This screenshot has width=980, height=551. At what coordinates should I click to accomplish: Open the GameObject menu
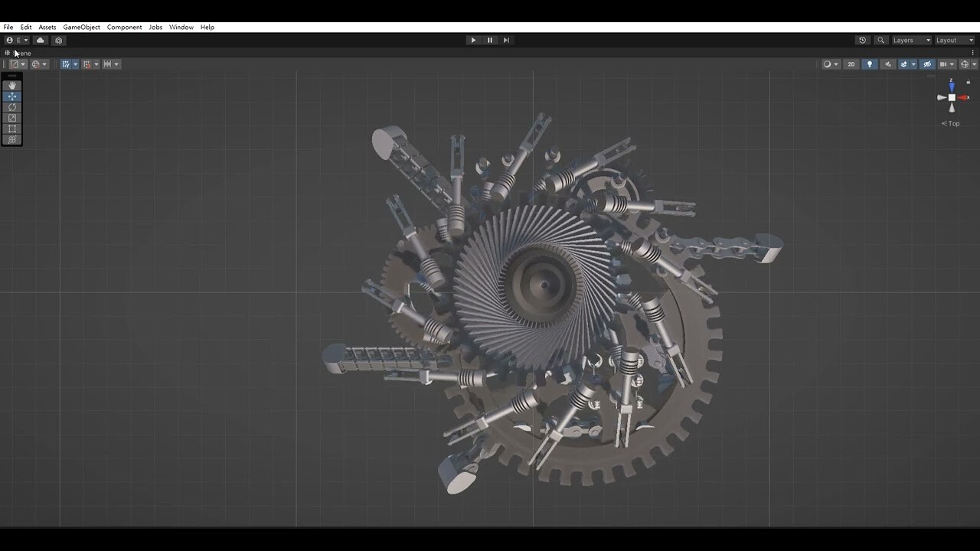[81, 27]
